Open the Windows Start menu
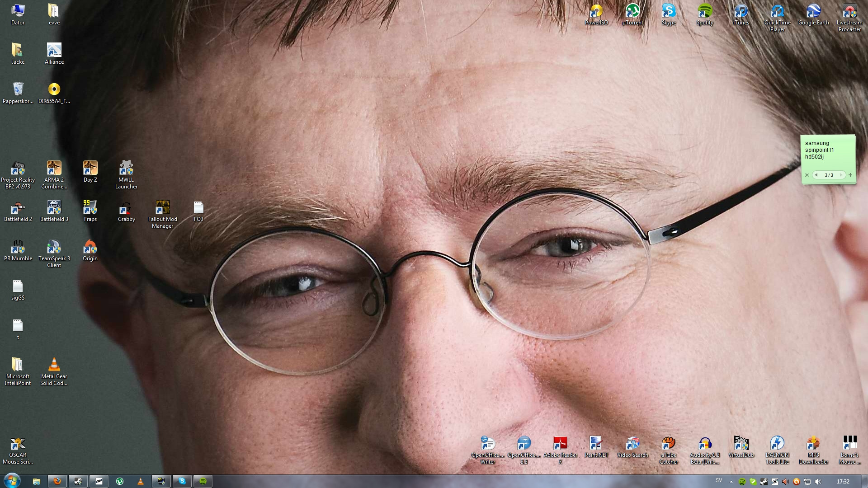 click(x=12, y=481)
